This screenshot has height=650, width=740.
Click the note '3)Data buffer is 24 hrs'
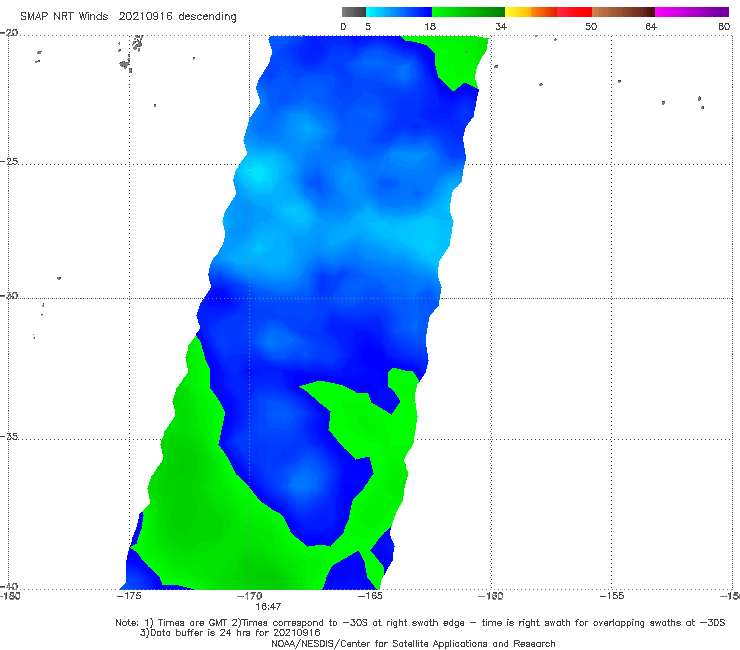(x=230, y=633)
